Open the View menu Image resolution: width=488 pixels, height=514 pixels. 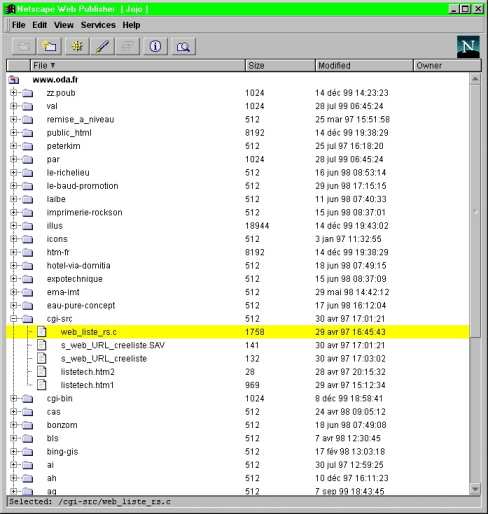pyautogui.click(x=64, y=25)
